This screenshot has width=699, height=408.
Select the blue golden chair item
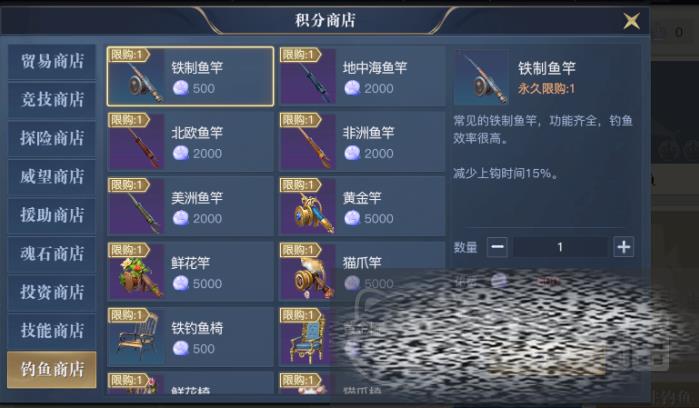pos(308,337)
